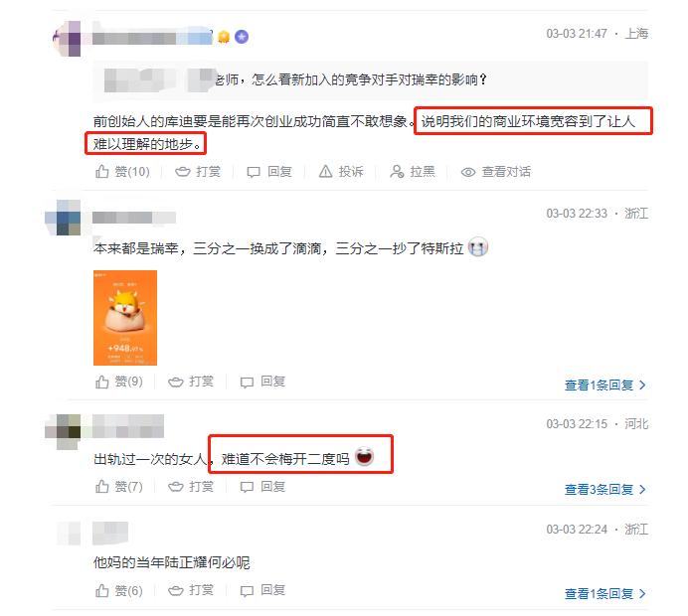Expand 查看1条回复 under the image comment
This screenshot has height=616, width=688.
[x=605, y=385]
